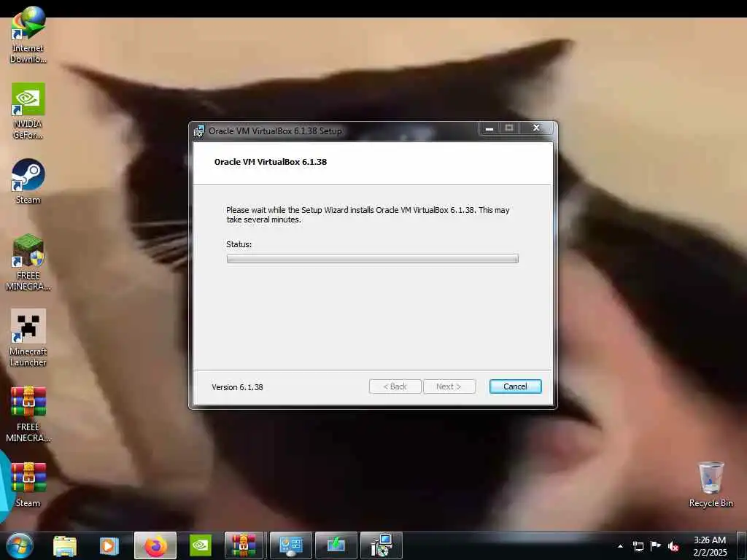This screenshot has width=747, height=560.
Task: Switch to Firefox in the taskbar
Action: [155, 545]
